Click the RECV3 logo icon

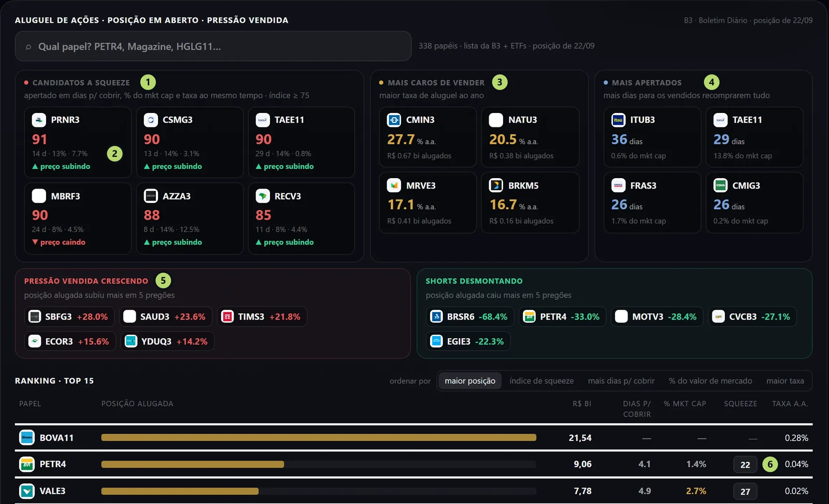(263, 196)
